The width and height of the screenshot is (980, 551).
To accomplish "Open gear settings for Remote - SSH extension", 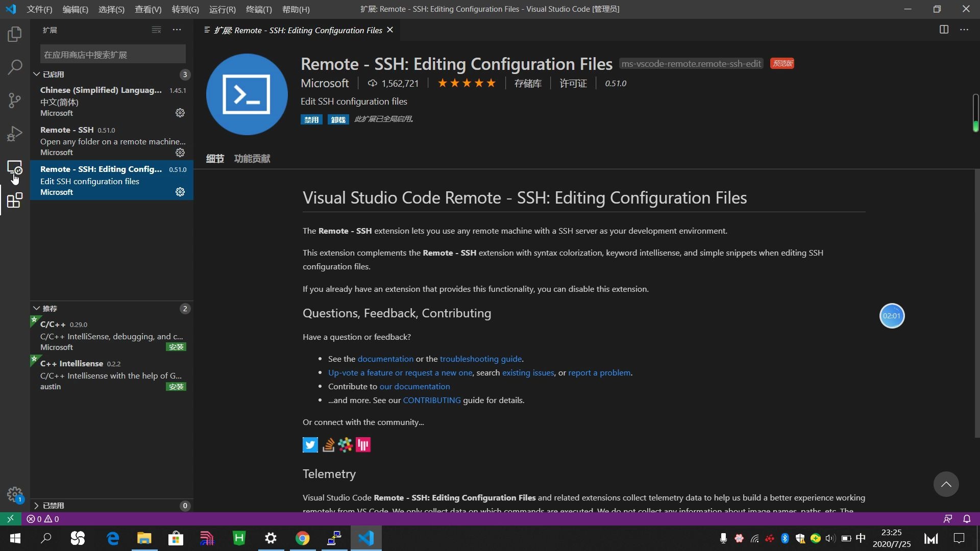I will pos(180,153).
